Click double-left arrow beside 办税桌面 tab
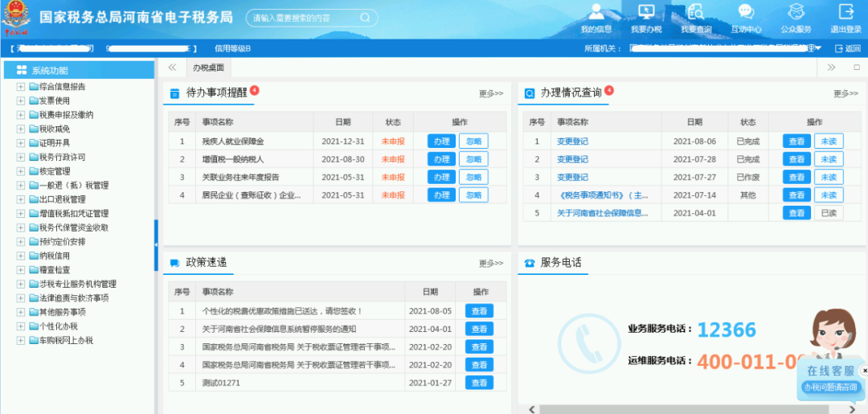 [x=172, y=68]
